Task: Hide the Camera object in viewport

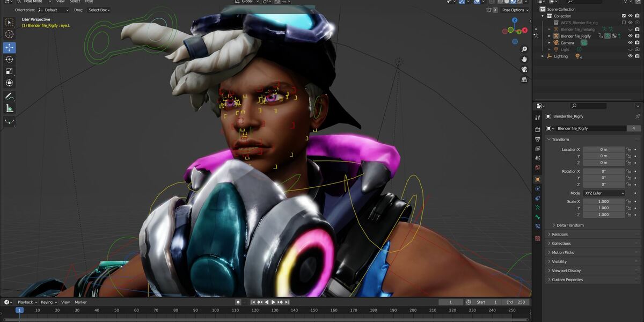Action: click(630, 43)
